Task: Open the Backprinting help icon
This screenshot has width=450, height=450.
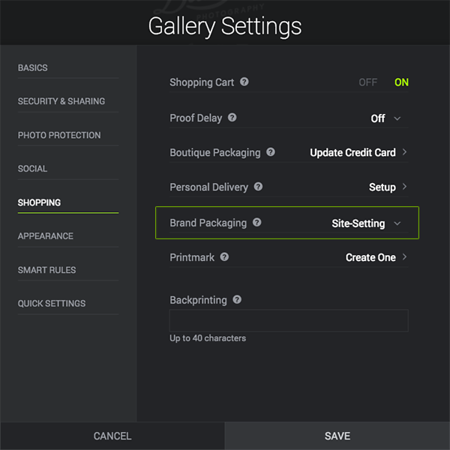Action: (237, 300)
